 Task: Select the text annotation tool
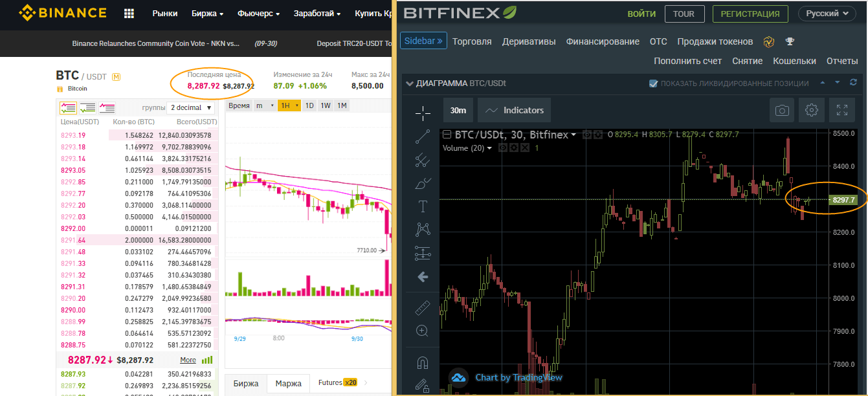tap(423, 206)
